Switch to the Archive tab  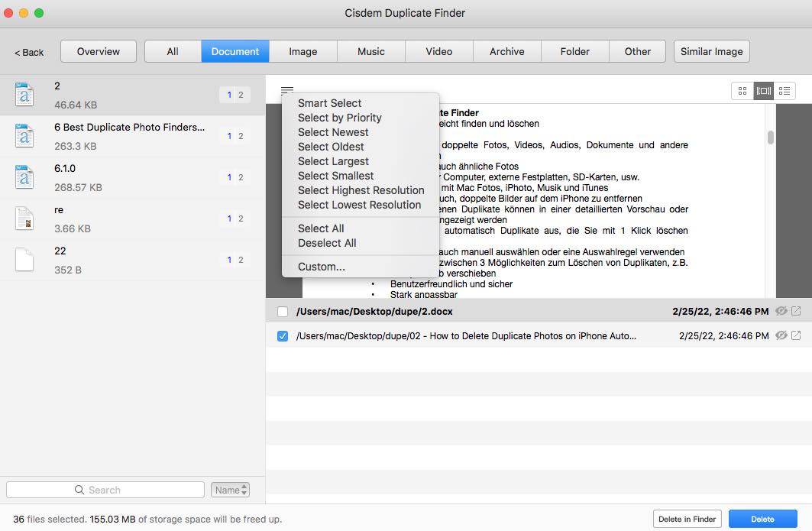pos(507,51)
